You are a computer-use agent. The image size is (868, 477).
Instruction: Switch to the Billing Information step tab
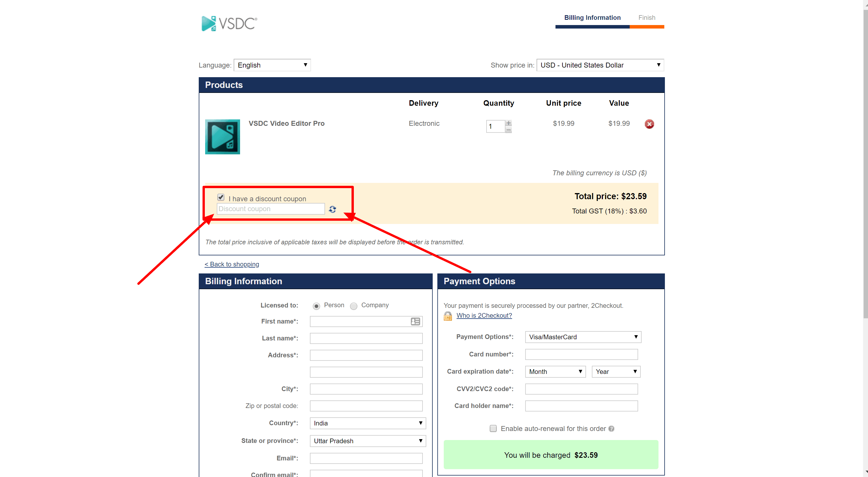click(x=592, y=17)
